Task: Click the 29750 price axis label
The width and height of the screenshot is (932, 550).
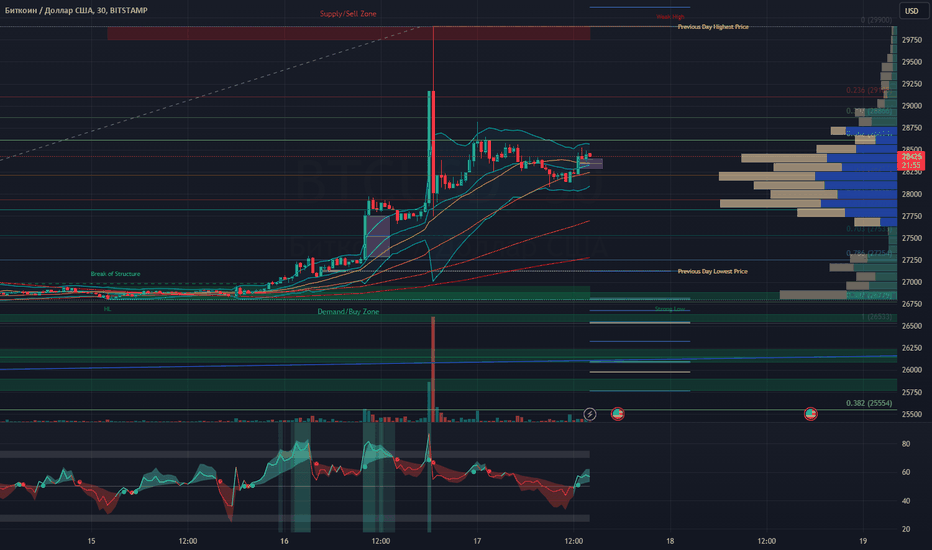Action: (x=912, y=40)
